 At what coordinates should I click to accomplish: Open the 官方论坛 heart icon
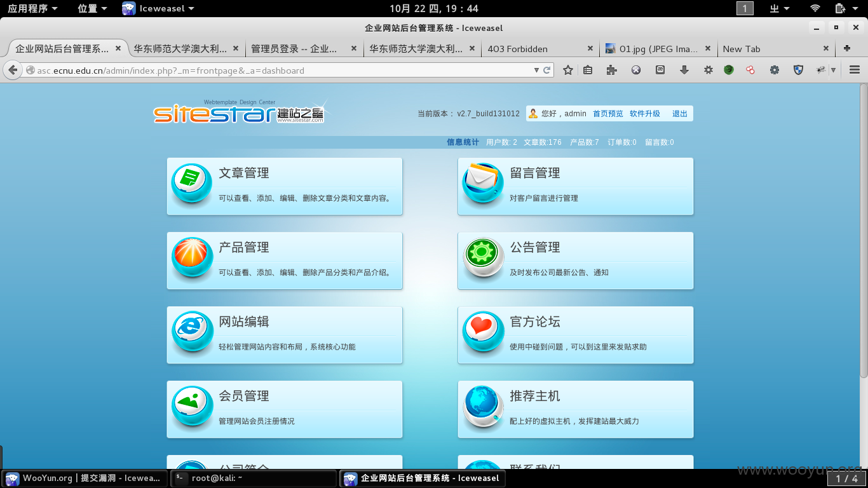click(x=483, y=332)
